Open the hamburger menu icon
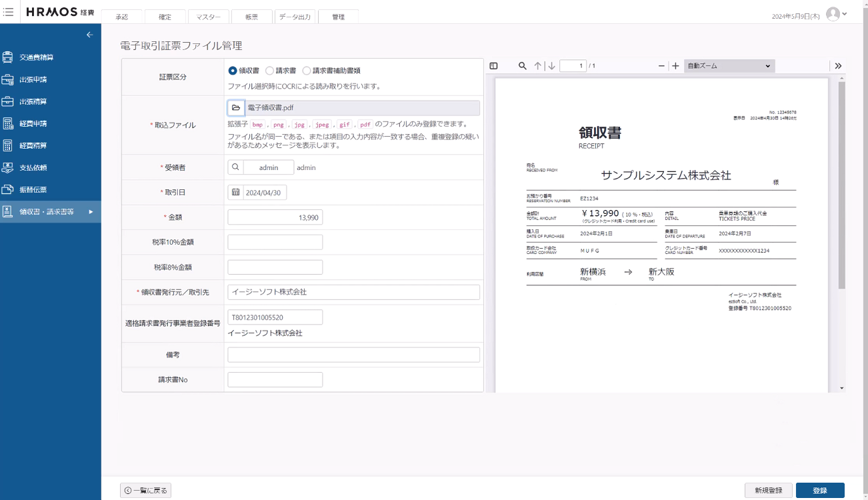The width and height of the screenshot is (868, 500). click(x=9, y=12)
